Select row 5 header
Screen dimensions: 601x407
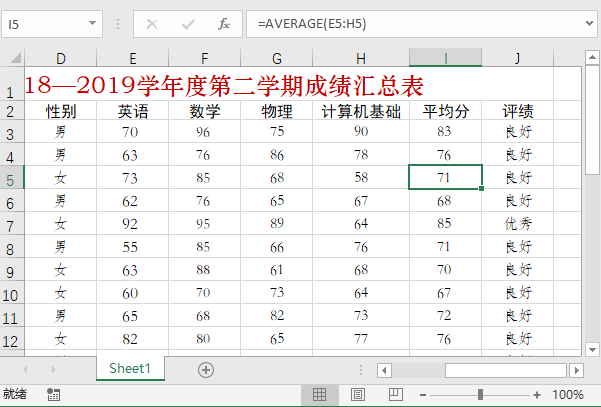11,177
